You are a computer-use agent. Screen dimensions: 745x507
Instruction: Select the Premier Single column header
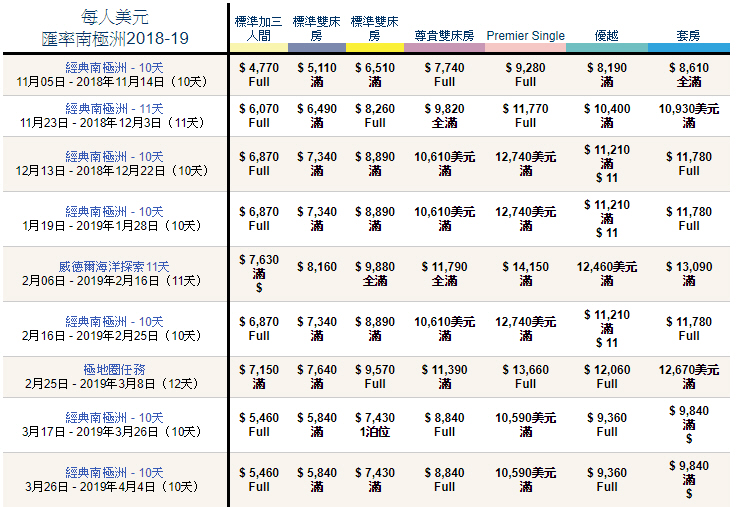pos(525,36)
